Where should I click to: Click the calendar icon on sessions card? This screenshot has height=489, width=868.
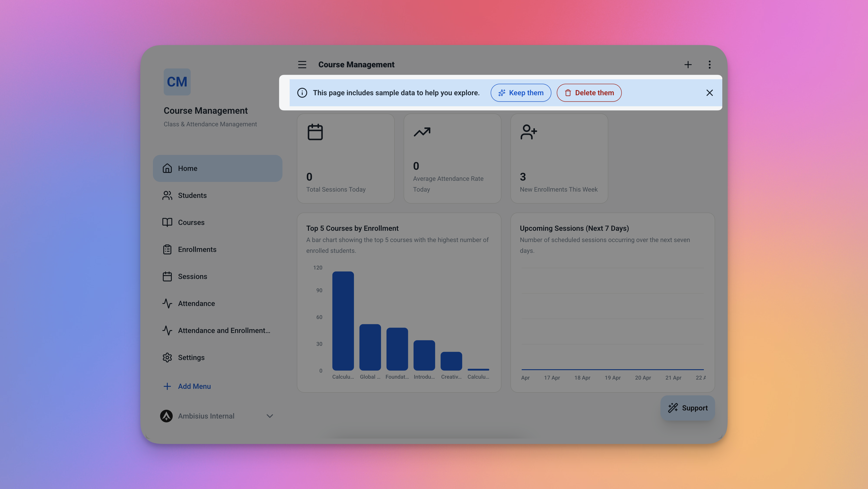(x=315, y=132)
